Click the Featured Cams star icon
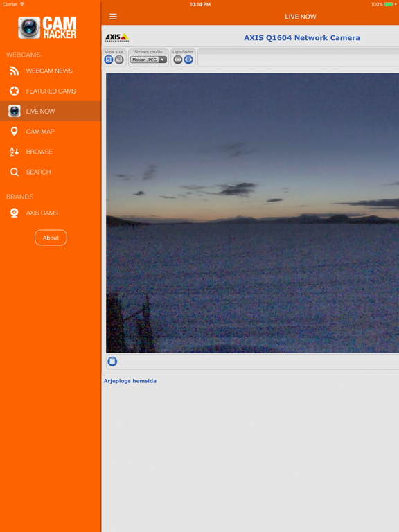Viewport: 399px width, 532px height. click(15, 91)
